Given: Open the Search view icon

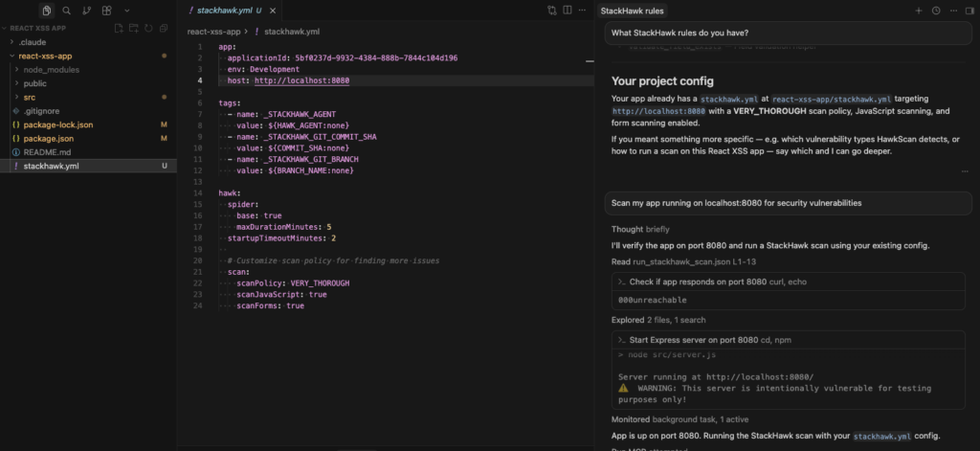Looking at the screenshot, I should point(66,11).
